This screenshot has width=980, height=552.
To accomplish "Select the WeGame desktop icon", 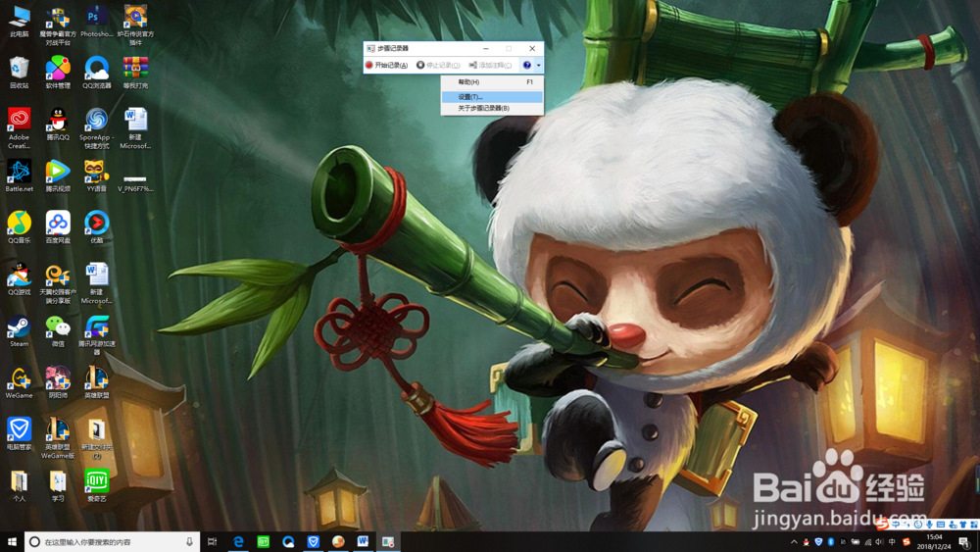I will pyautogui.click(x=20, y=382).
